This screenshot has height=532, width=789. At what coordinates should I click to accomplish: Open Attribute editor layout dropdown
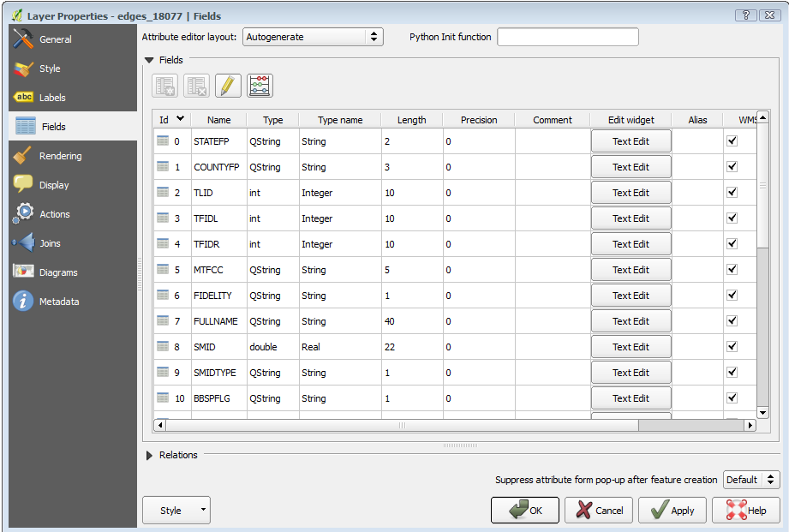(x=313, y=37)
